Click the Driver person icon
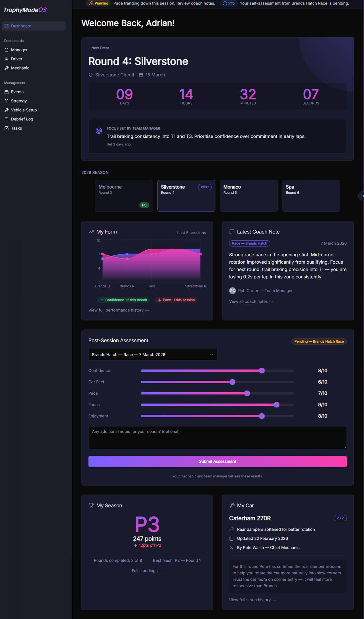364x619 pixels. 7,59
